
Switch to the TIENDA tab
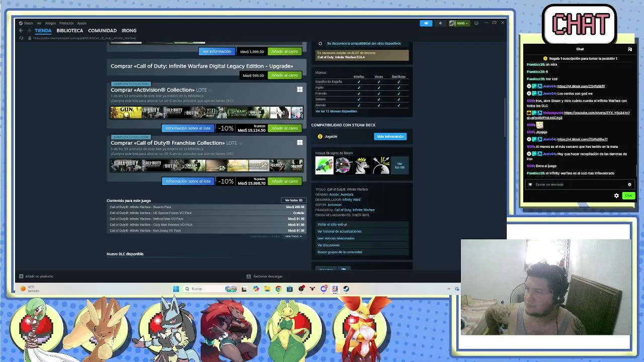click(43, 31)
